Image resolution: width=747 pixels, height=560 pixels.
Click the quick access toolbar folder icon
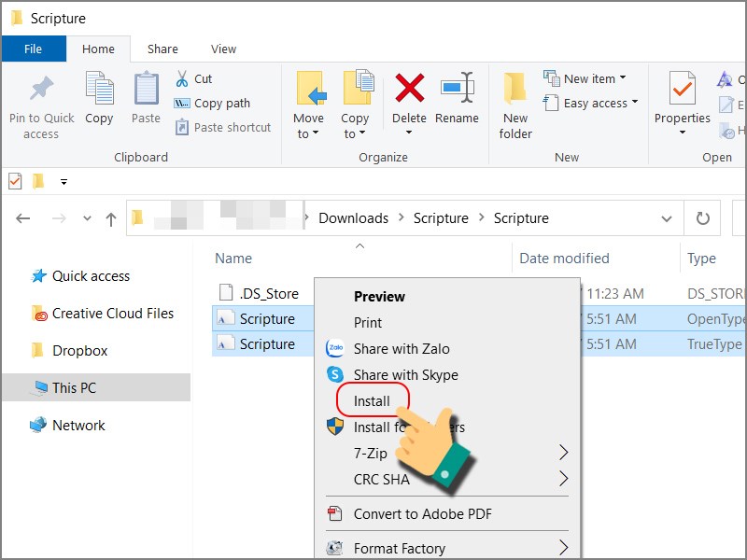click(x=38, y=181)
